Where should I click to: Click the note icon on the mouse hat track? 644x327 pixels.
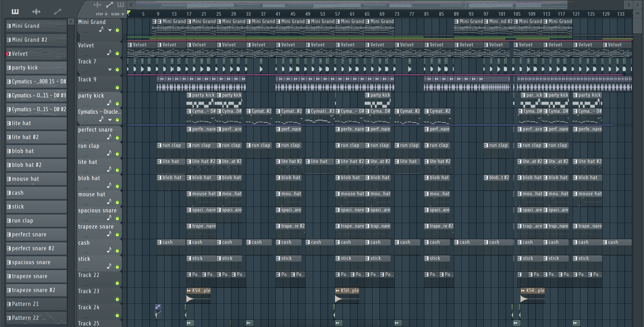tap(109, 201)
